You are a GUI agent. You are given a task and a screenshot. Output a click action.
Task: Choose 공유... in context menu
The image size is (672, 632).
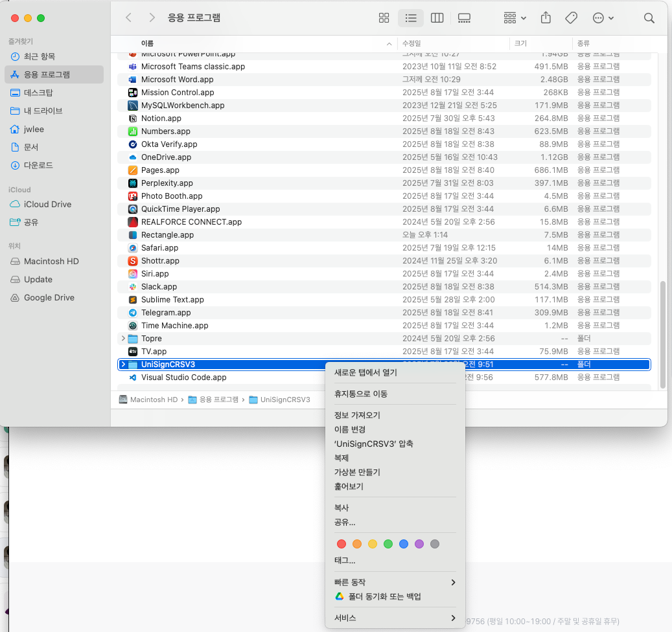[x=395, y=522]
